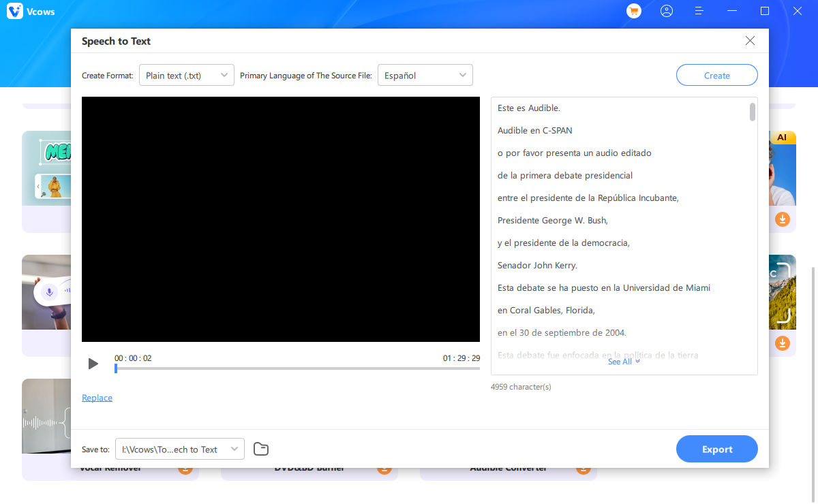
Task: Select 'de la primera debate presidencial'
Action: (x=565, y=175)
